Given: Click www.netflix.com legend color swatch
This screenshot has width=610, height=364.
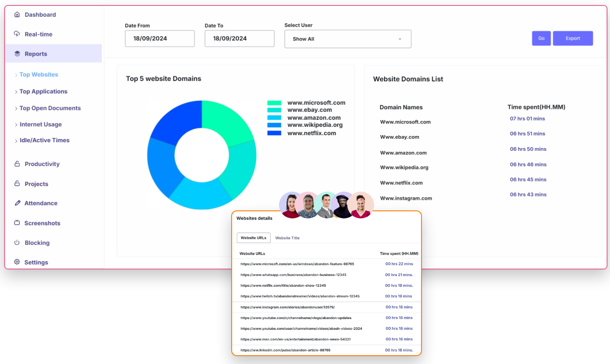Looking at the screenshot, I should click(274, 133).
